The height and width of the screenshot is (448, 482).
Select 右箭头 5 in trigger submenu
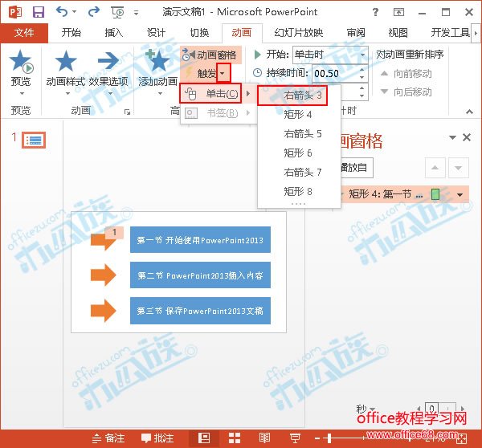point(303,134)
